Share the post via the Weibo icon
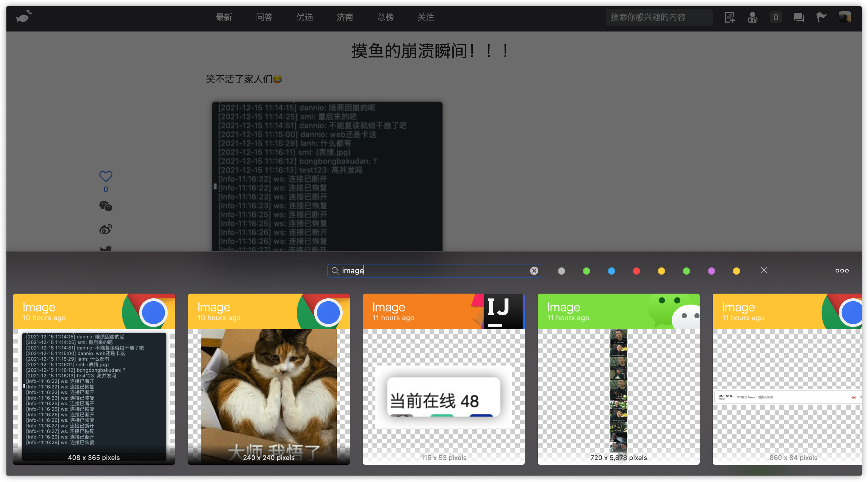Viewport: 868px width, 482px height. [x=106, y=229]
